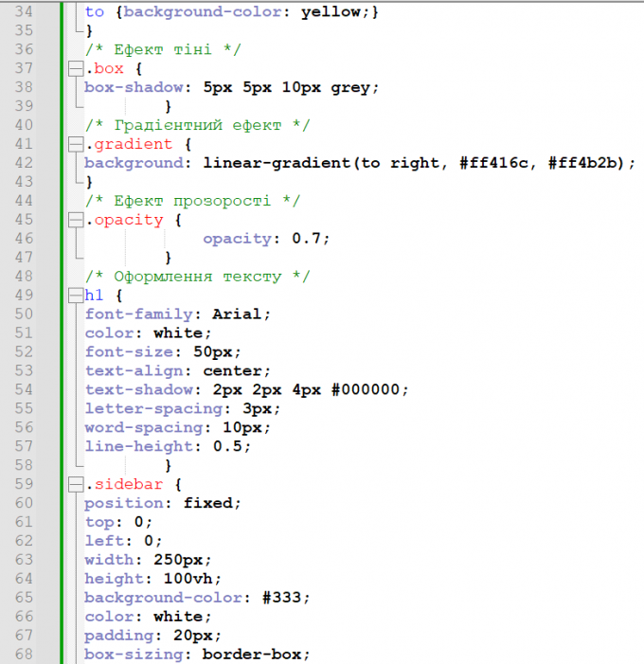Viewport: 644px width, 664px height.
Task: Click the 'Arial' font value
Action: tap(237, 314)
